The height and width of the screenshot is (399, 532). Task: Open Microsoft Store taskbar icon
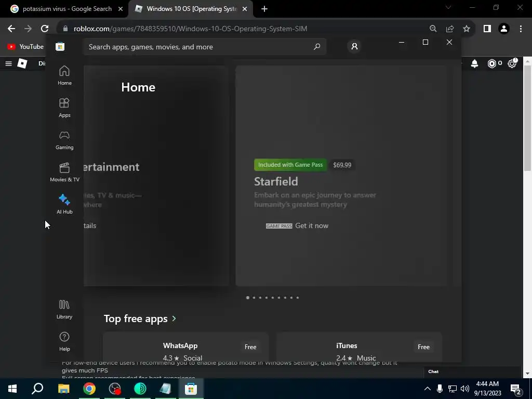191,389
